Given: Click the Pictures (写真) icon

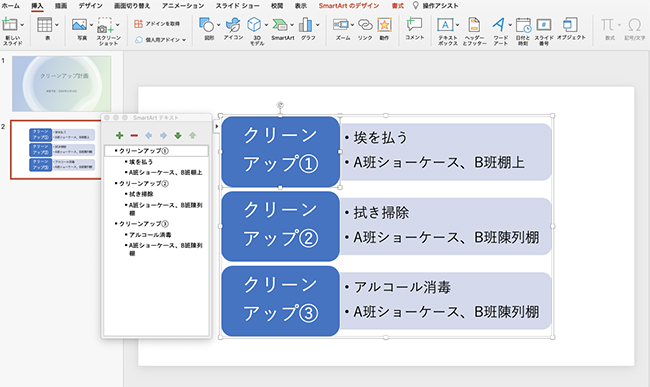Looking at the screenshot, I should tap(79, 25).
